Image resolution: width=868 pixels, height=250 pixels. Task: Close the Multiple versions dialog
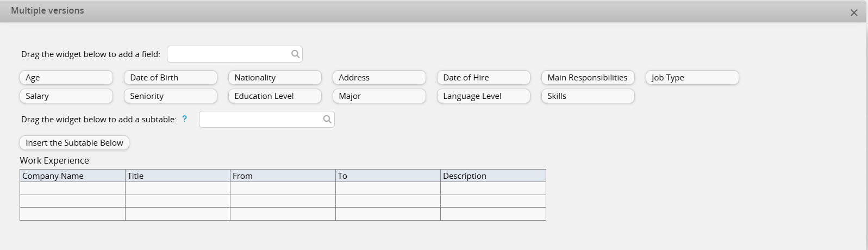click(x=854, y=12)
